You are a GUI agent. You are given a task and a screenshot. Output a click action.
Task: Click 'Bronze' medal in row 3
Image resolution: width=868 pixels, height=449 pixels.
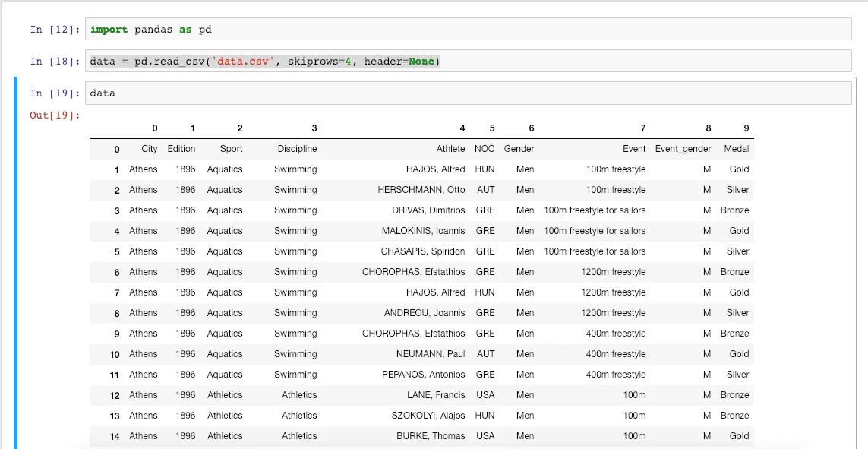(735, 210)
